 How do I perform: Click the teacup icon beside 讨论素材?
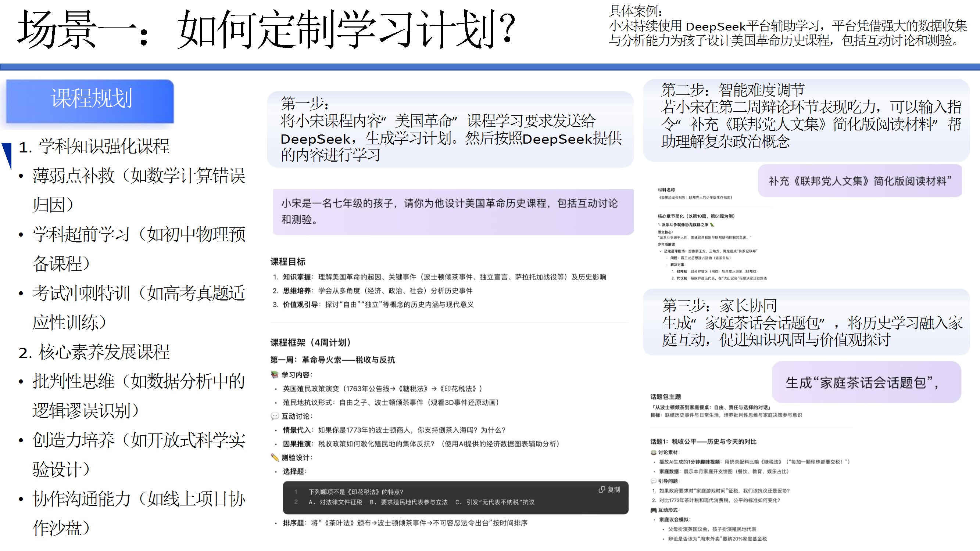coord(654,452)
